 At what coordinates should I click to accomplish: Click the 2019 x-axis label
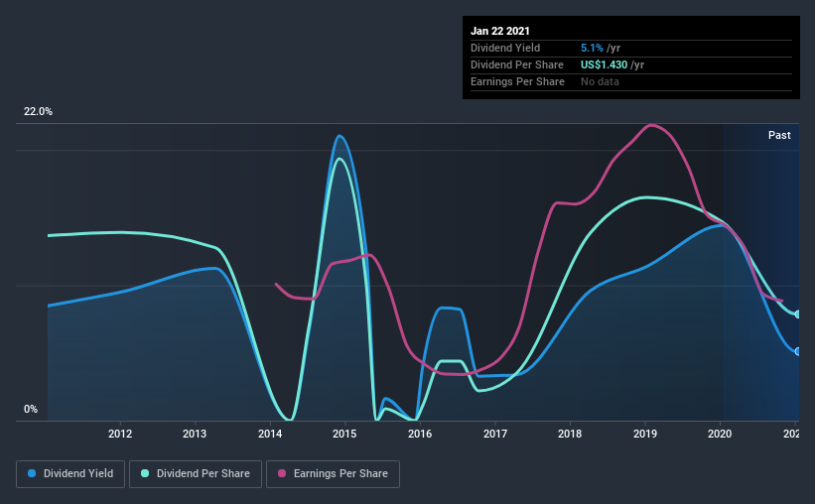pos(645,434)
